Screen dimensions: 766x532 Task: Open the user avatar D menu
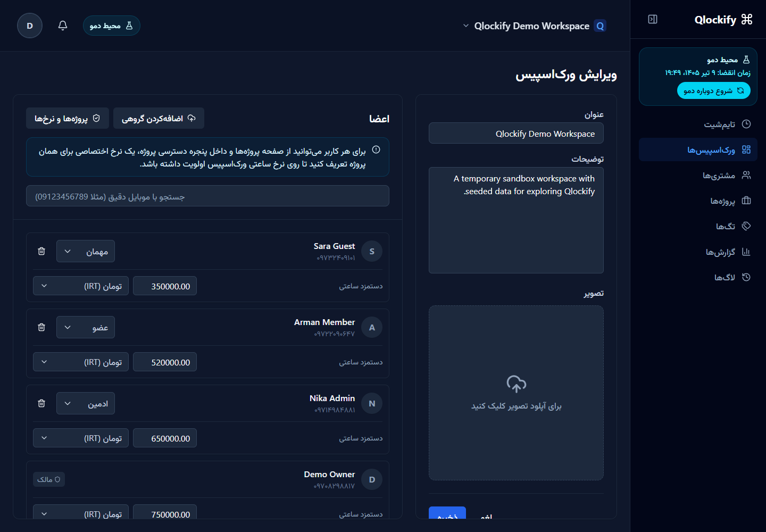point(30,26)
